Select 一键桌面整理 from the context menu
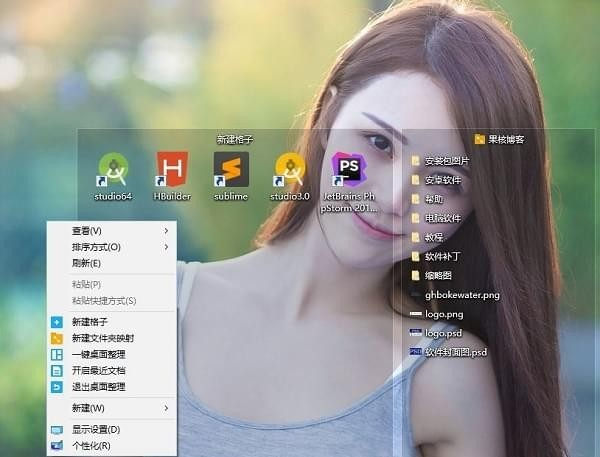The image size is (600, 457). pyautogui.click(x=98, y=354)
